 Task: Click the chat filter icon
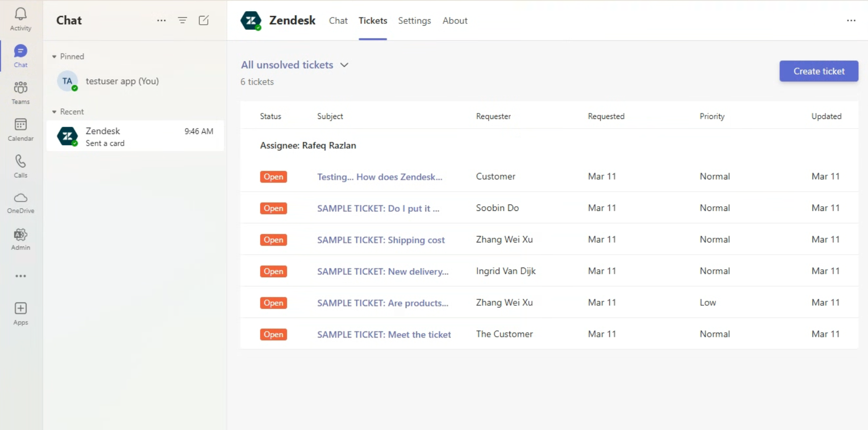click(x=182, y=20)
